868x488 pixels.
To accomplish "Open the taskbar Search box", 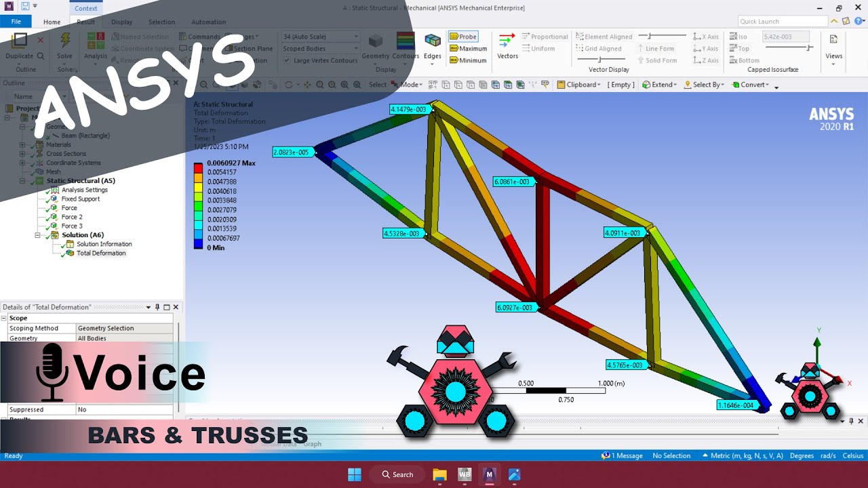I will (x=398, y=474).
